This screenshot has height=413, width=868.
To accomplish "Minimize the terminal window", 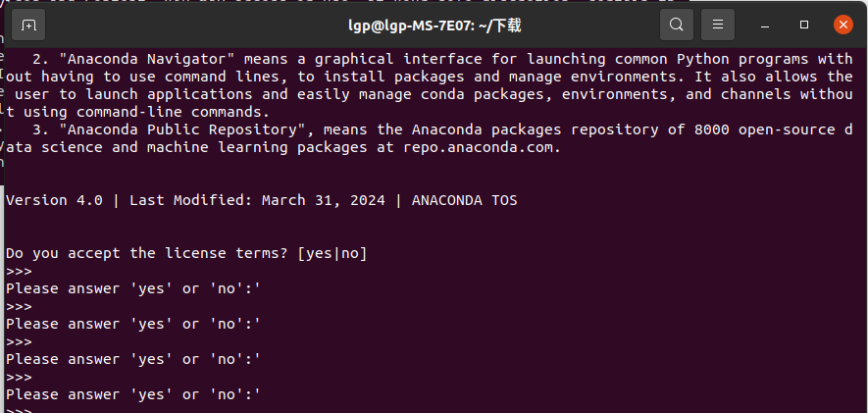I will pyautogui.click(x=765, y=26).
